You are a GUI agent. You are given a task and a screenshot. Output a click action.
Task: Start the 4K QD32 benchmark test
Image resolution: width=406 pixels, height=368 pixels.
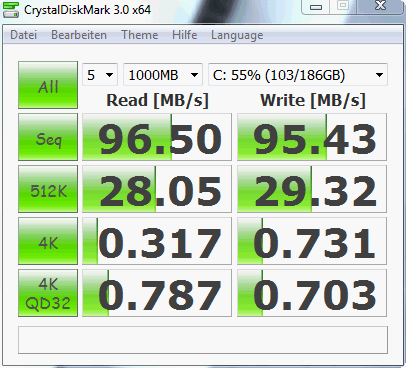tap(48, 293)
